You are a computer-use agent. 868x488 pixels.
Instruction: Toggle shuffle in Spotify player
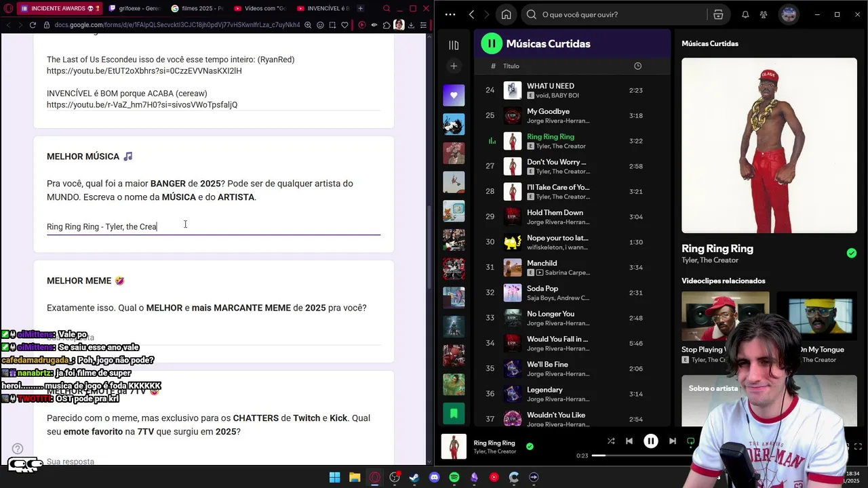[611, 441]
